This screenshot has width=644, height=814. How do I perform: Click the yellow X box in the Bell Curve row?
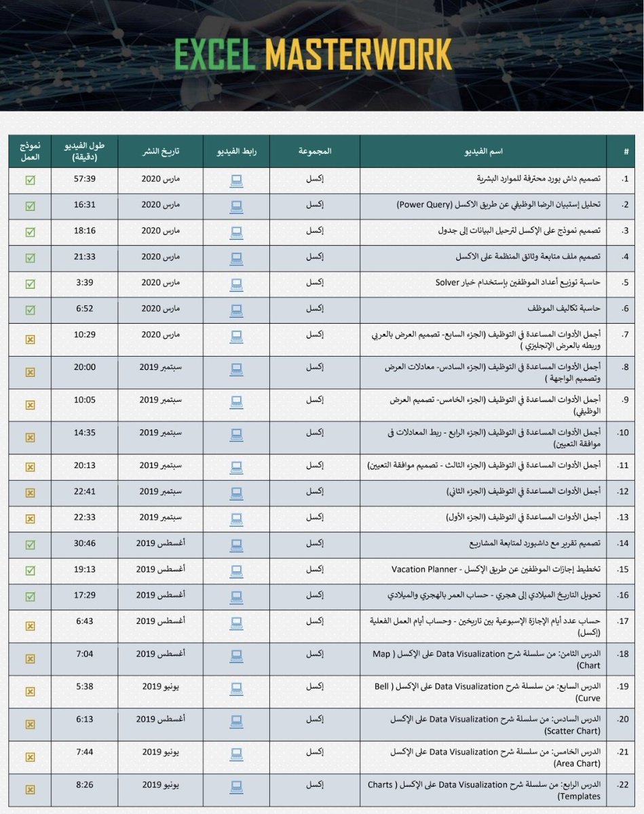tap(30, 691)
